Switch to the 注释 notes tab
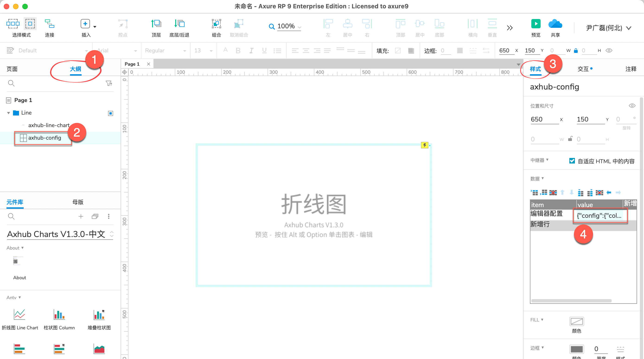Viewport: 644px width, 359px height. click(631, 69)
